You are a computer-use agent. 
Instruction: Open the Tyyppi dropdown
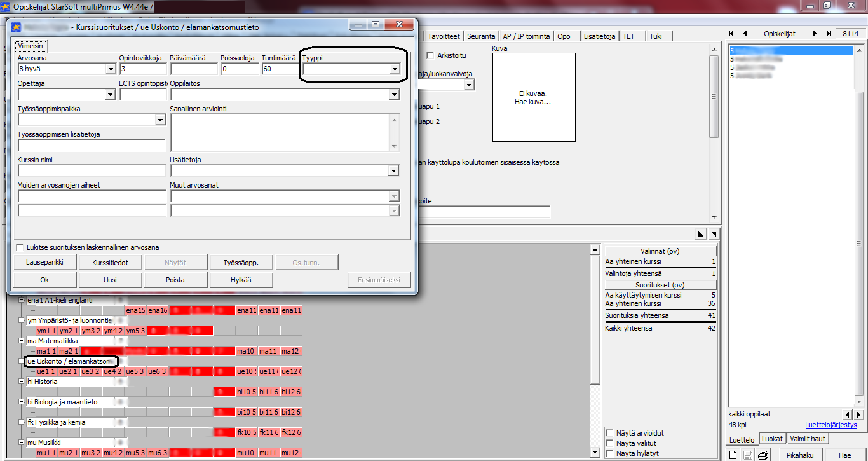[x=395, y=69]
